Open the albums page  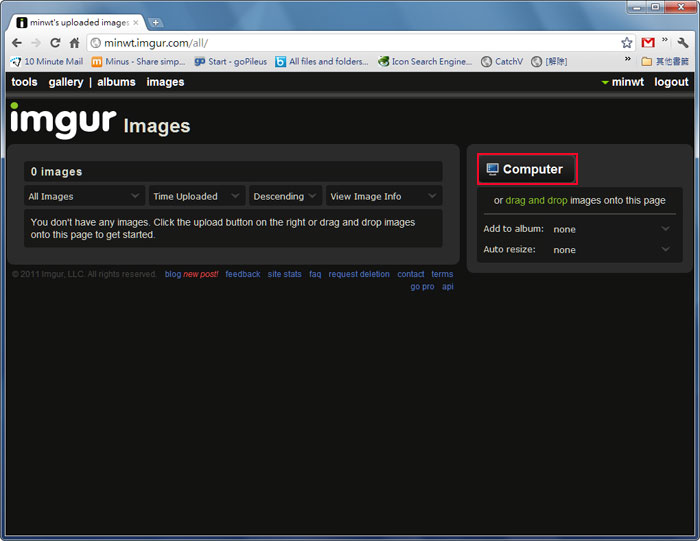116,82
